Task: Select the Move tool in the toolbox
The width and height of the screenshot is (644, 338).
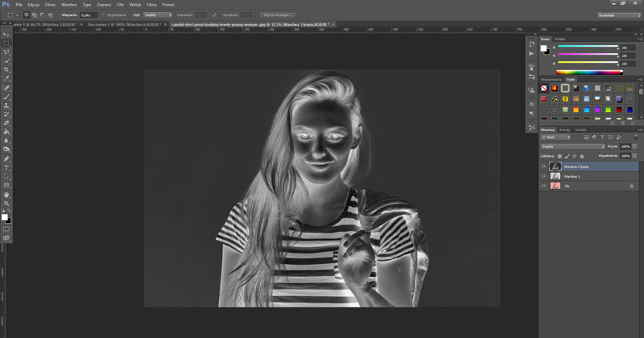Action: click(7, 34)
